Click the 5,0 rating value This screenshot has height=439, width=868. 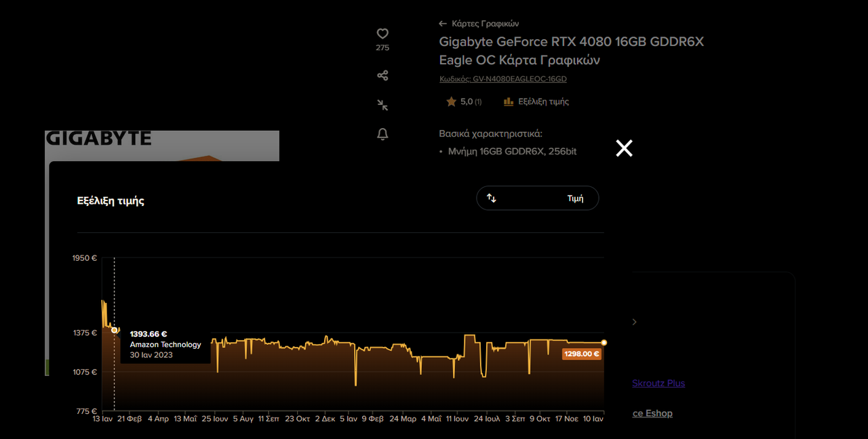tap(466, 102)
